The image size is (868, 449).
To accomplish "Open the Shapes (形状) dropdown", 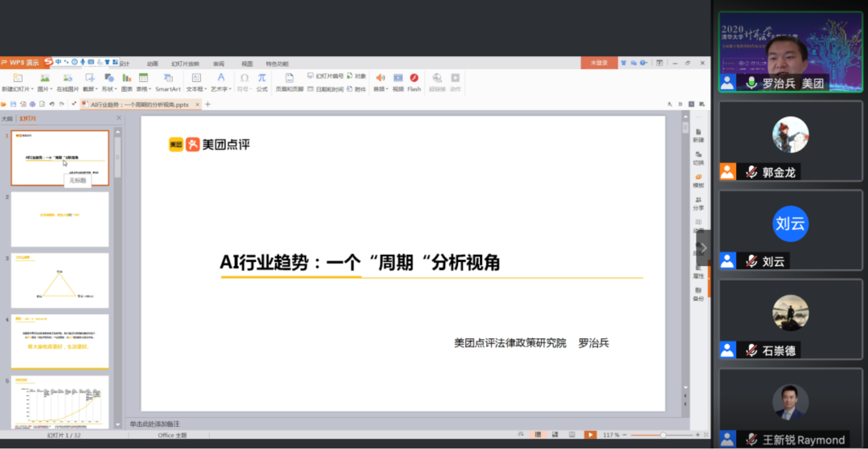I will pos(109,82).
